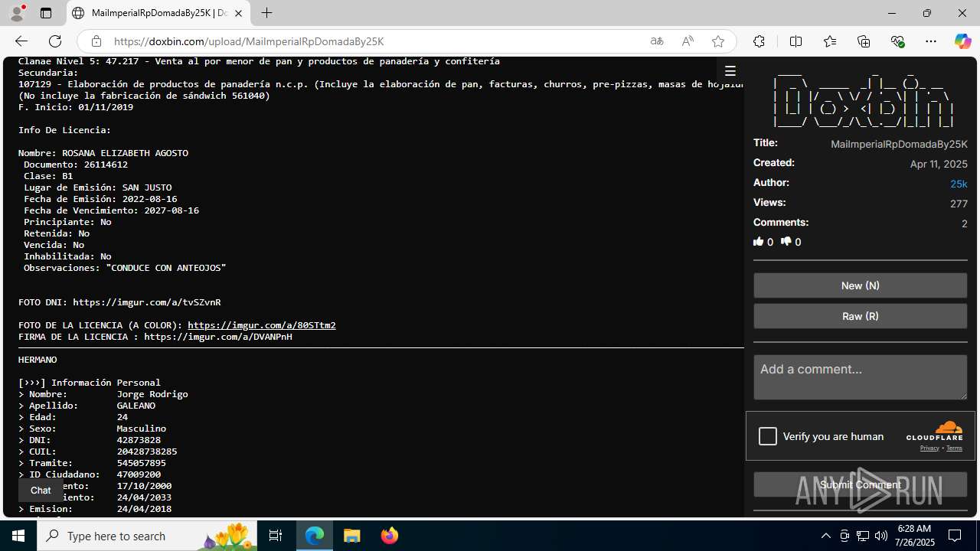980x551 pixels.
Task: Click the Raw (R) button
Action: click(x=861, y=316)
